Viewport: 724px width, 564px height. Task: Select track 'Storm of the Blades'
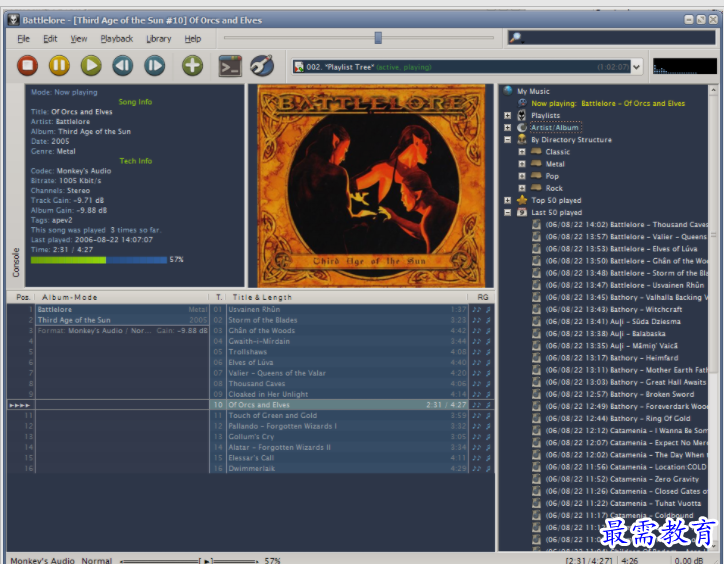tap(347, 320)
